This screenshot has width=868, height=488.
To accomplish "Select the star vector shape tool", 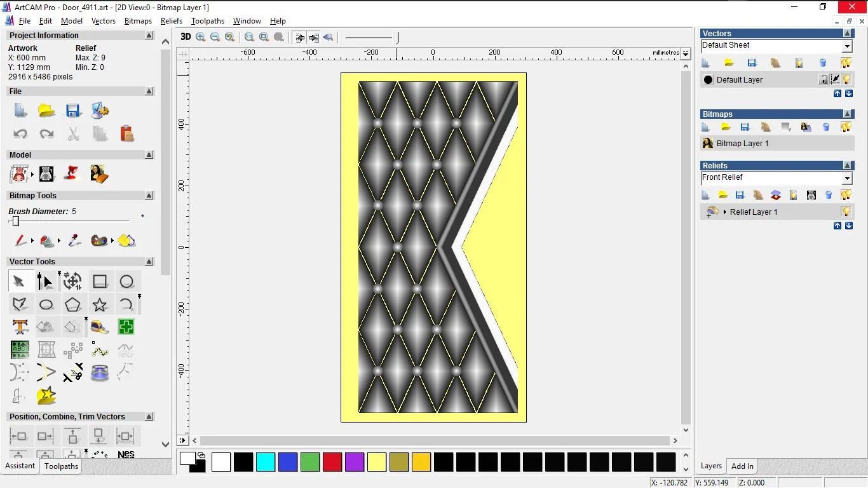I will (100, 305).
